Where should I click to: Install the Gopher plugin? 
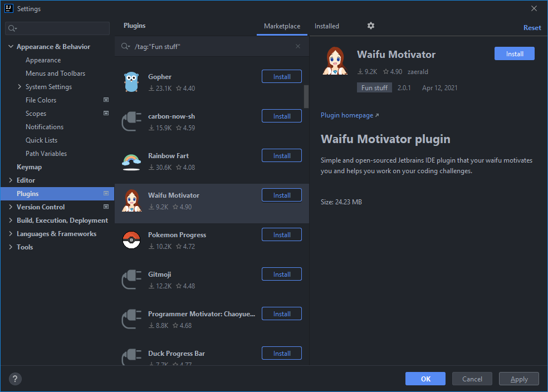(x=282, y=76)
